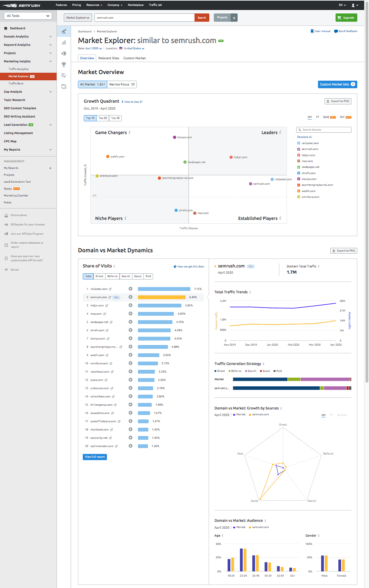Click the bar chart sidebar icon
Image resolution: width=369 pixels, height=588 pixels.
tap(64, 42)
